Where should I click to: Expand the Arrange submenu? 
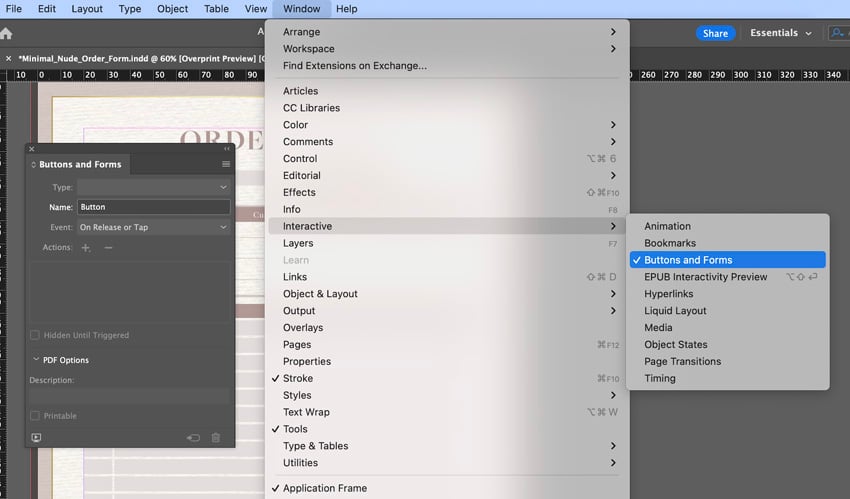point(449,32)
